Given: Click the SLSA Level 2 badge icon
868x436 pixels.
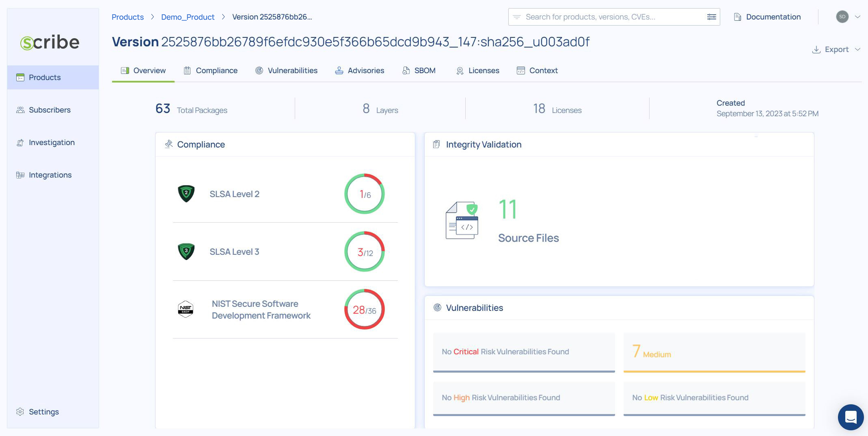Looking at the screenshot, I should 186,193.
